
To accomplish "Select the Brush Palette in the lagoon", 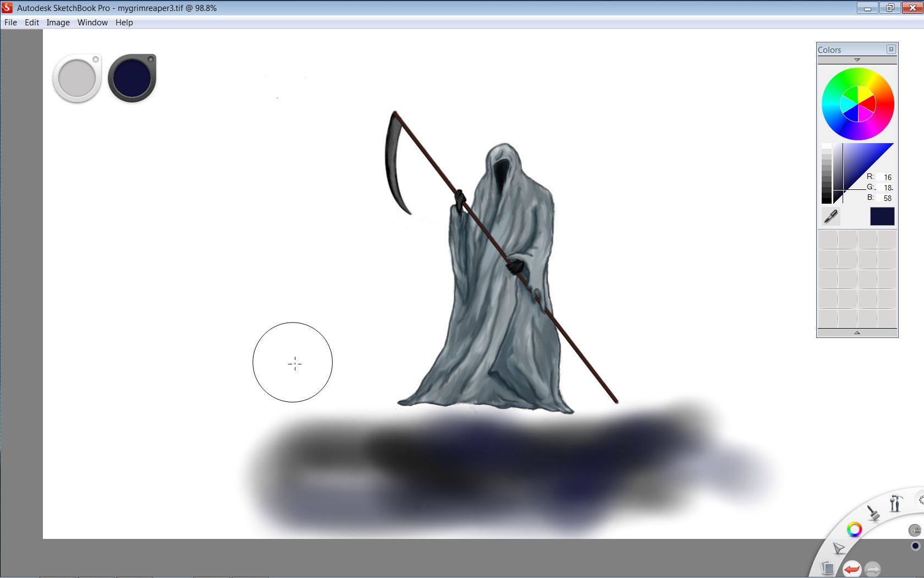I will (x=873, y=512).
